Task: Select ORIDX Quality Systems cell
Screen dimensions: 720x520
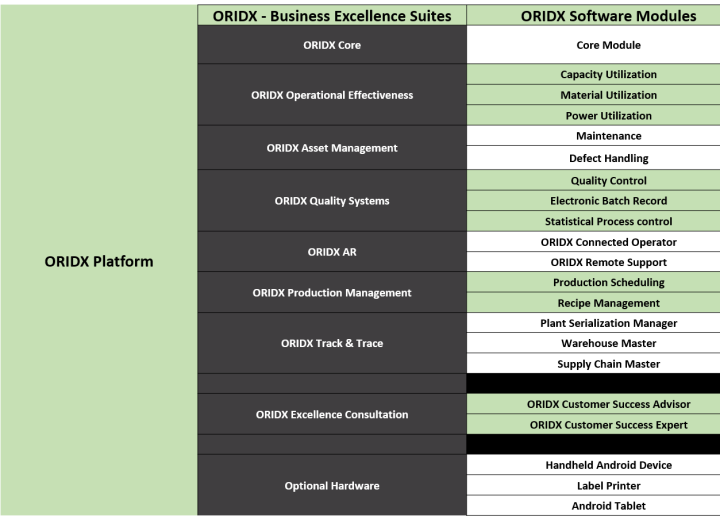Action: [x=332, y=201]
